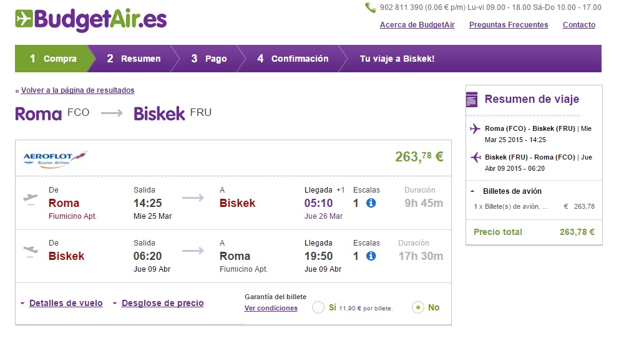Click outbound plane icon in trip summary
The width and height of the screenshot is (629, 364).
pos(475,128)
